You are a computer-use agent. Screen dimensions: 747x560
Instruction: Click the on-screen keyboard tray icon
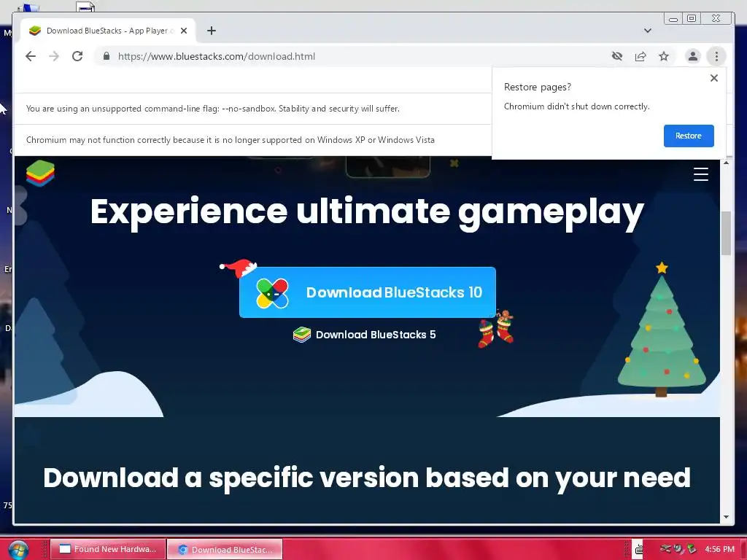pos(639,550)
